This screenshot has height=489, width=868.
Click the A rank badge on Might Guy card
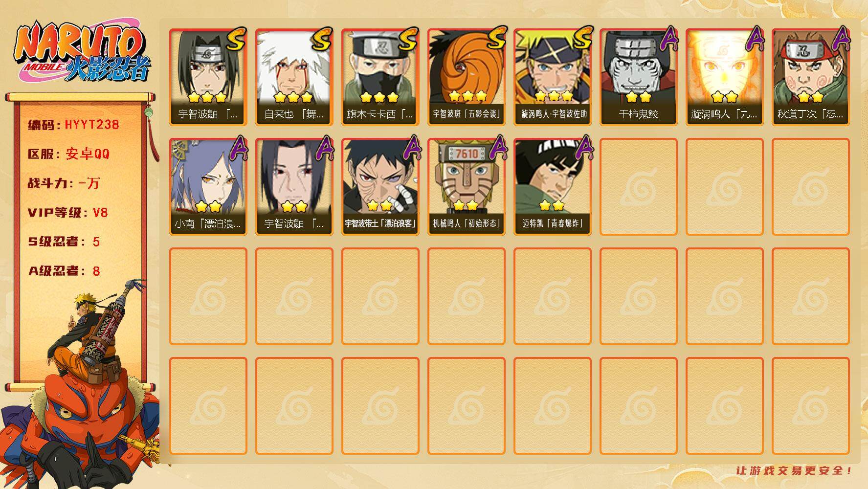coord(583,148)
